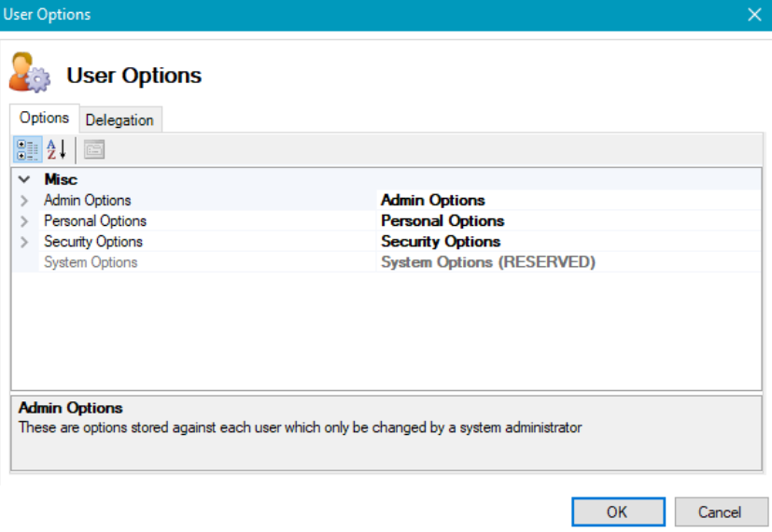Switch to the Delegation tab

tap(119, 119)
